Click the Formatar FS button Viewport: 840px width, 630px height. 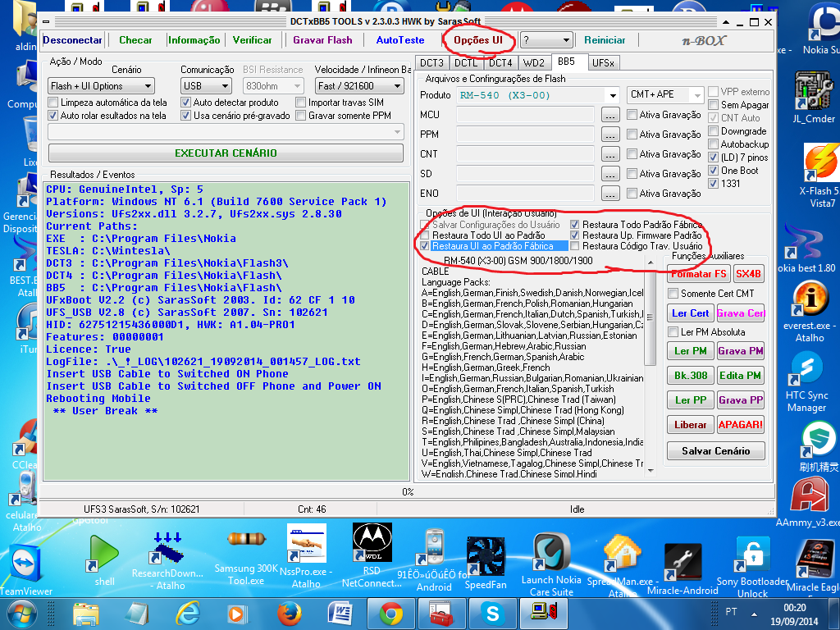click(x=699, y=274)
